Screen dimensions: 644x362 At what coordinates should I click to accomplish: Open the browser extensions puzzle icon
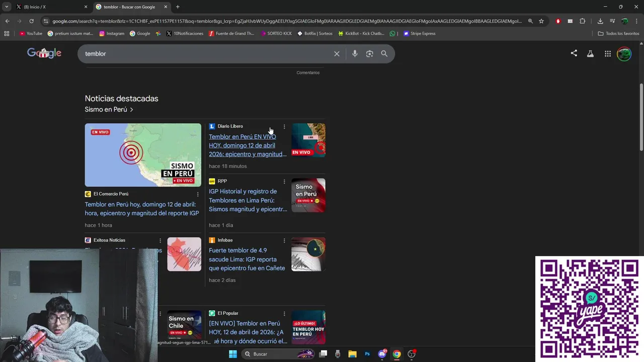582,21
